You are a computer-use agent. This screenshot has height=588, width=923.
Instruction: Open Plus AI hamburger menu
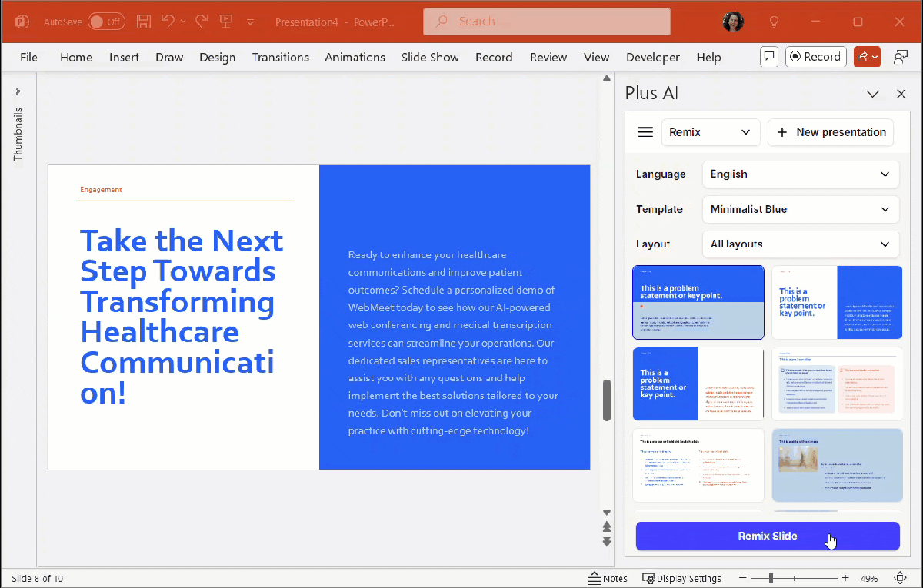(x=645, y=132)
